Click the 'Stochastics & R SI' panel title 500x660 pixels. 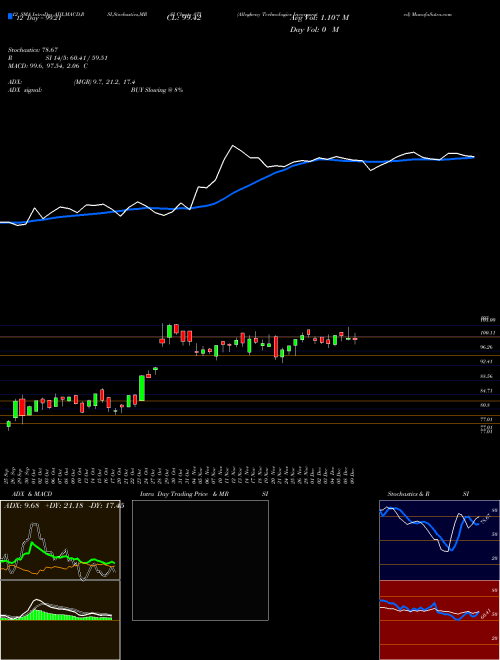pyautogui.click(x=428, y=494)
